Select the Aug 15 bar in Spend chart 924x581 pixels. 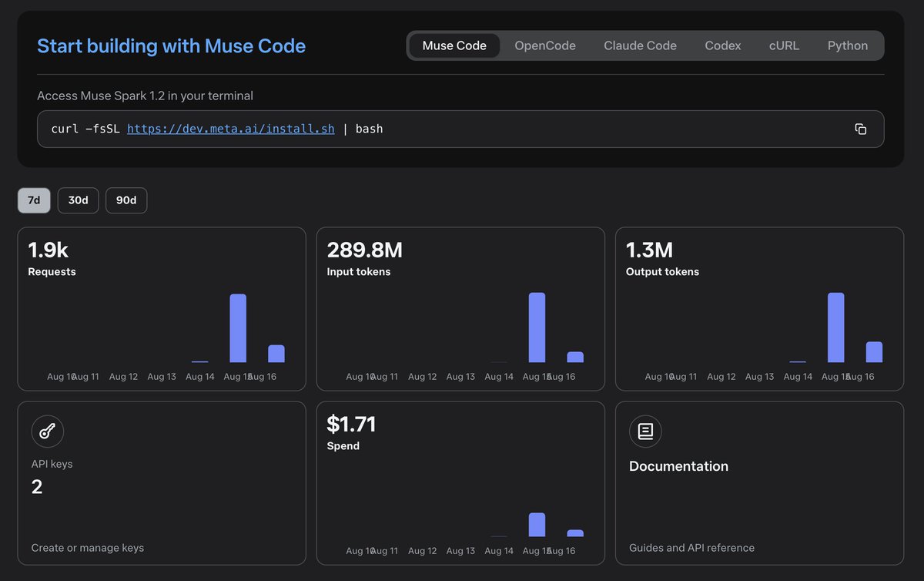[537, 525]
